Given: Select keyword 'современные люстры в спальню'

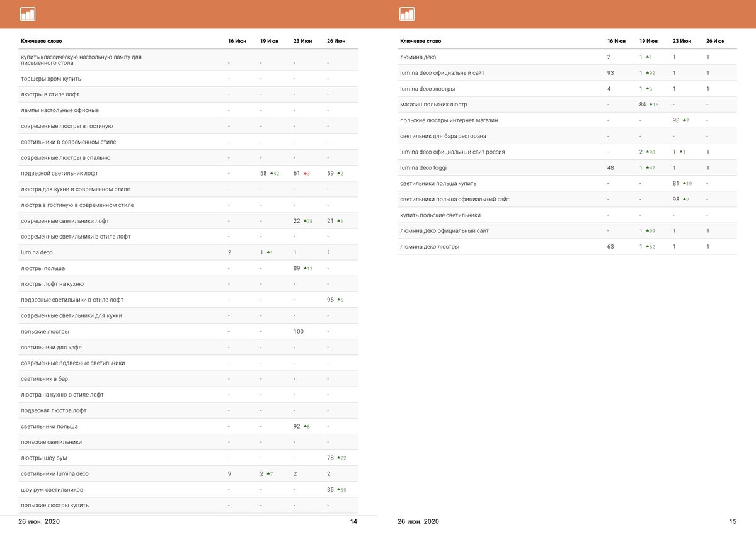Looking at the screenshot, I should [66, 157].
